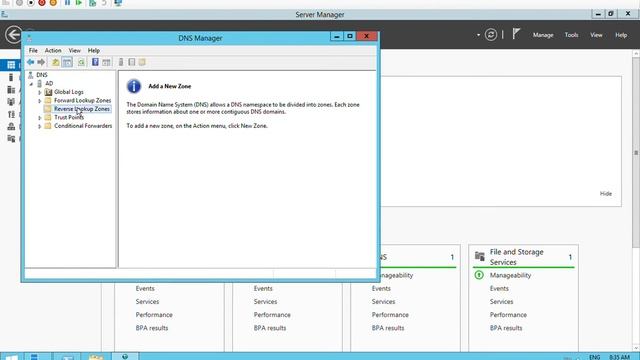
Task: Click the Back arrow in DNS Manager toolbar
Action: (x=31, y=62)
